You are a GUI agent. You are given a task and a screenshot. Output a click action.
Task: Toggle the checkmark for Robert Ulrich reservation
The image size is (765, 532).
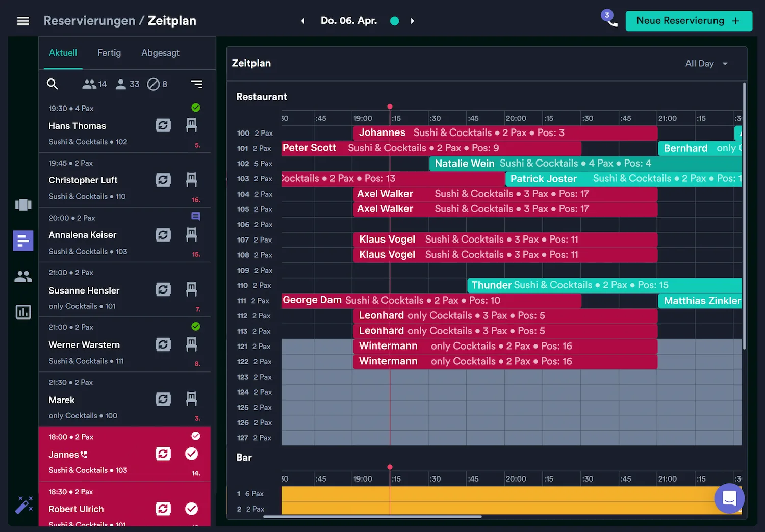tap(191, 509)
